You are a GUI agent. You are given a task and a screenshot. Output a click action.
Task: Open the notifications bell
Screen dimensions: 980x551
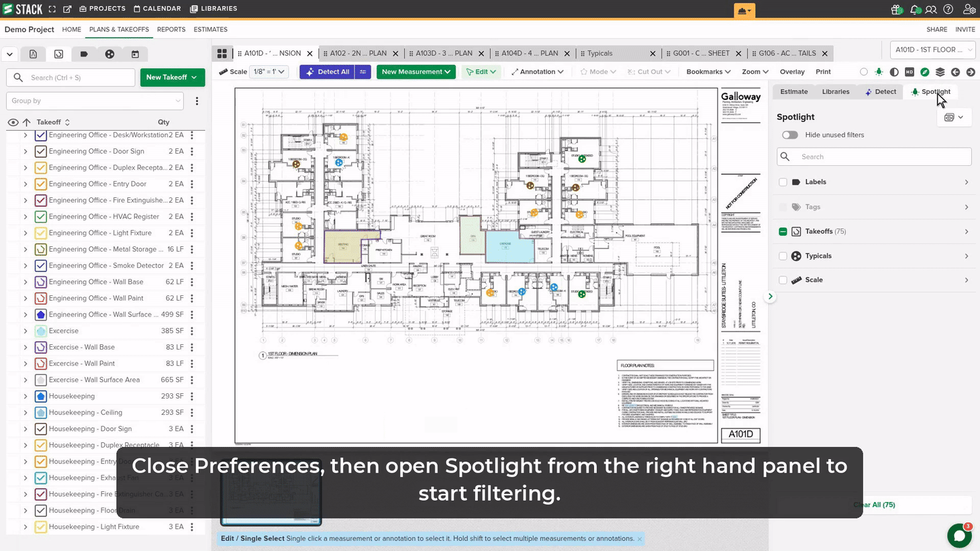[915, 10]
